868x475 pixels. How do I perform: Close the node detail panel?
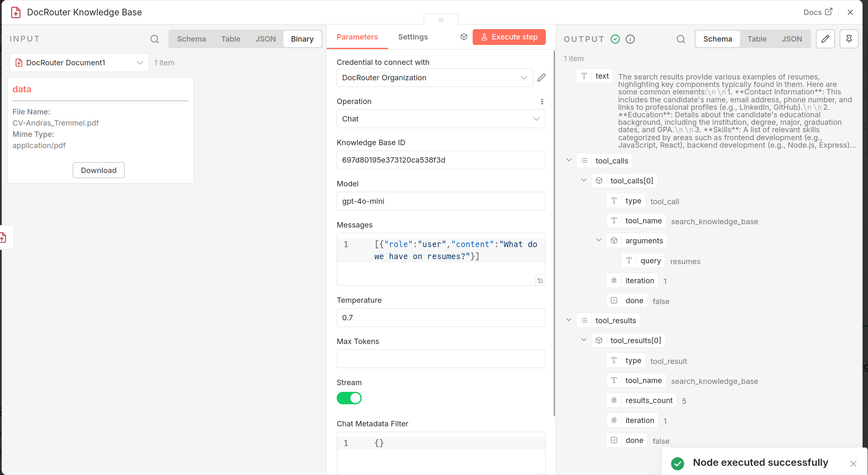[x=851, y=12]
